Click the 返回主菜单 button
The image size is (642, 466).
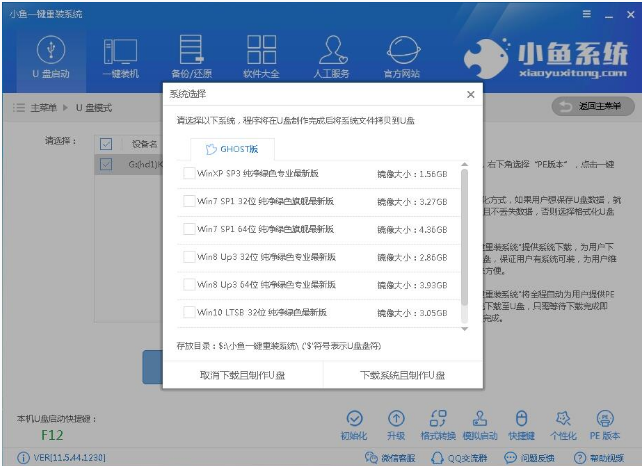click(x=592, y=106)
